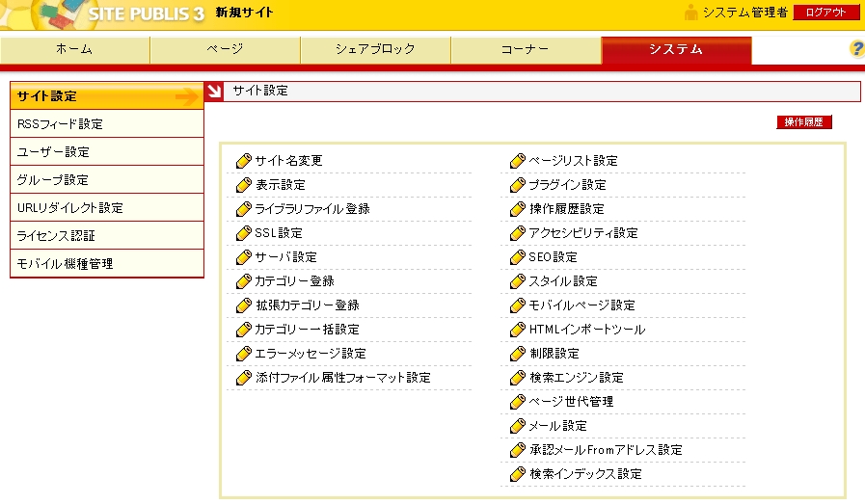
Task: Open the サーバ設定 link
Action: [x=285, y=257]
